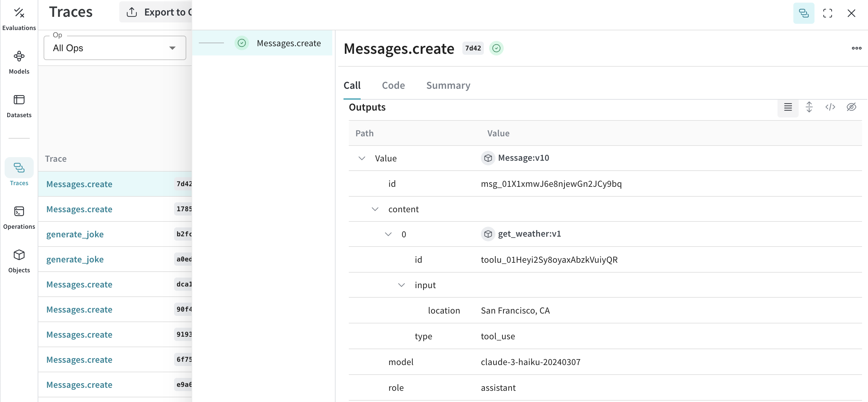
Task: Click the fullscreen expand icon
Action: point(827,13)
